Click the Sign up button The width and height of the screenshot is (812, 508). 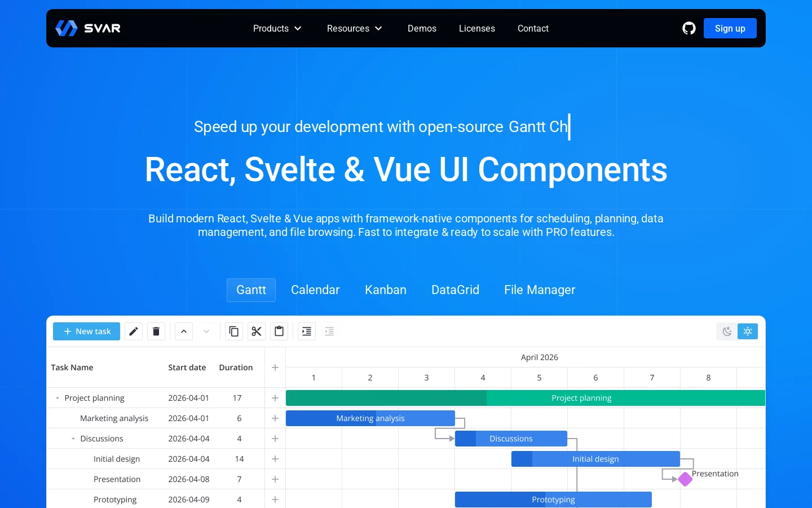click(730, 28)
